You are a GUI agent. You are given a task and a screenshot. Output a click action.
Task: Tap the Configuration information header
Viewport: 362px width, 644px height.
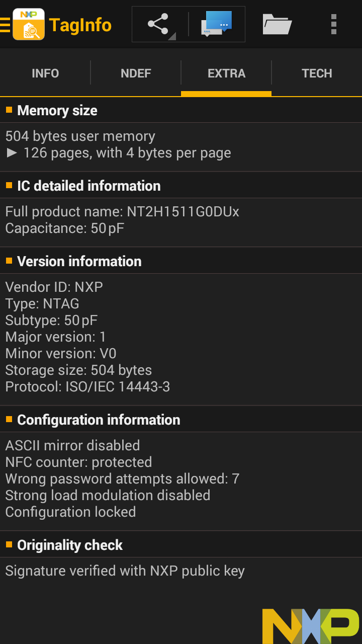(99, 420)
